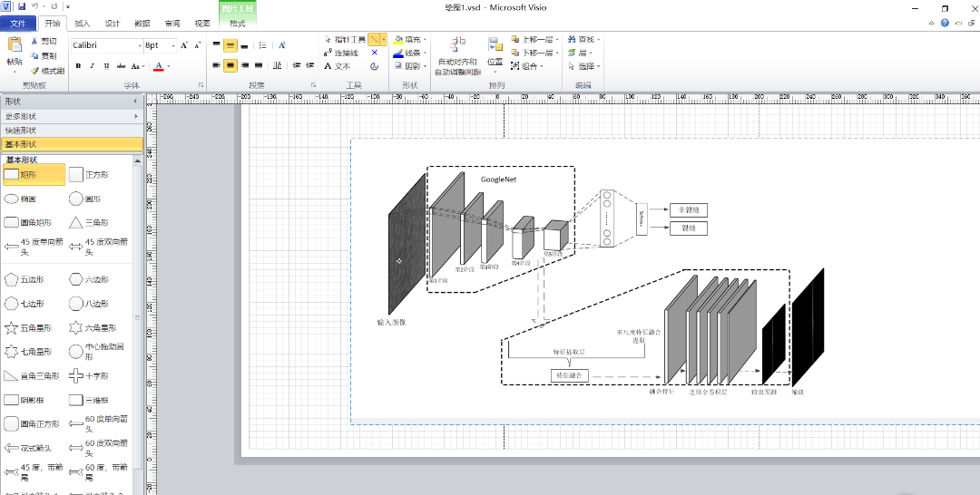The height and width of the screenshot is (495, 980).
Task: Toggle Italic text formatting
Action: (92, 66)
